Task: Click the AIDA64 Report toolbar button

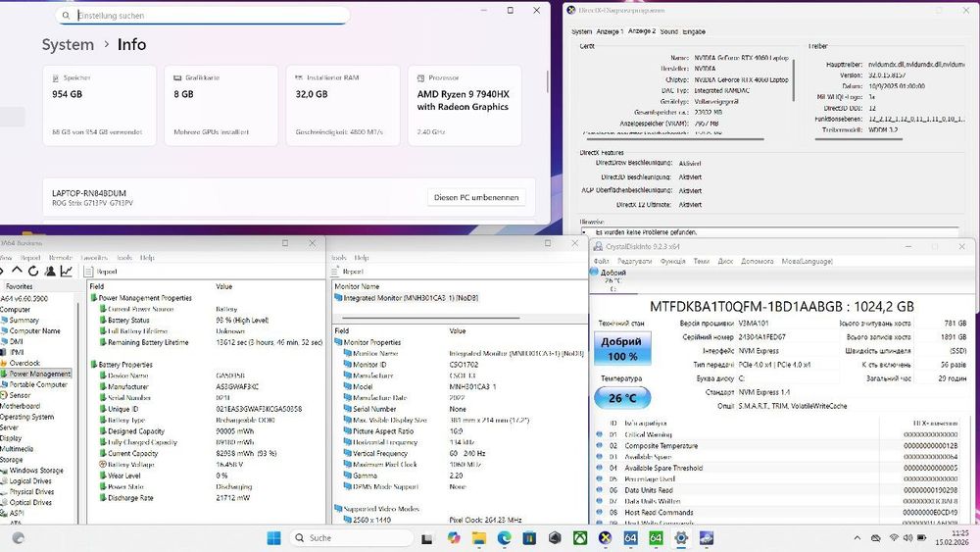Action: pos(101,272)
